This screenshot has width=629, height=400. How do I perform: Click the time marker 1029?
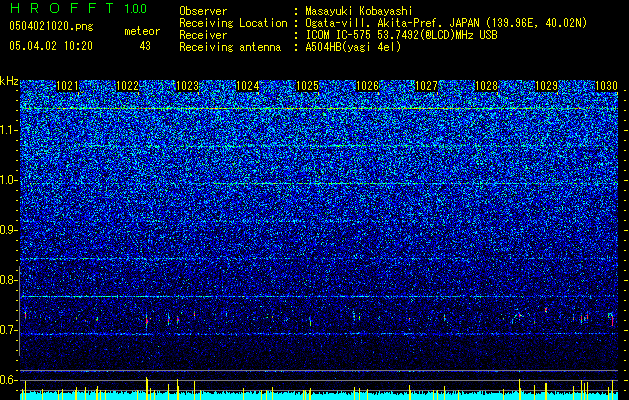pos(546,86)
